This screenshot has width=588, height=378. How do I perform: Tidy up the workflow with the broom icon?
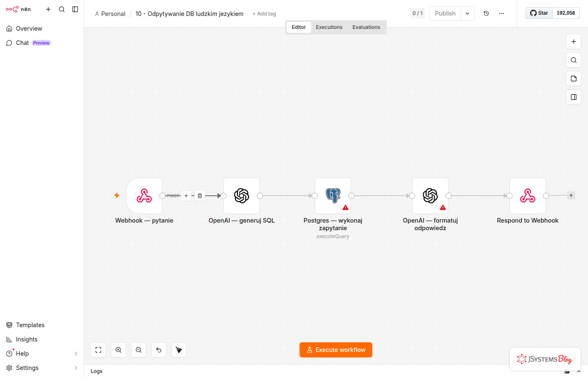point(179,350)
